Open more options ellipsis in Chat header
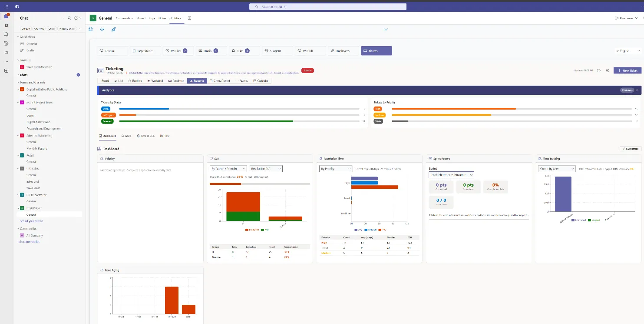Image resolution: width=644 pixels, height=324 pixels. 63,18
